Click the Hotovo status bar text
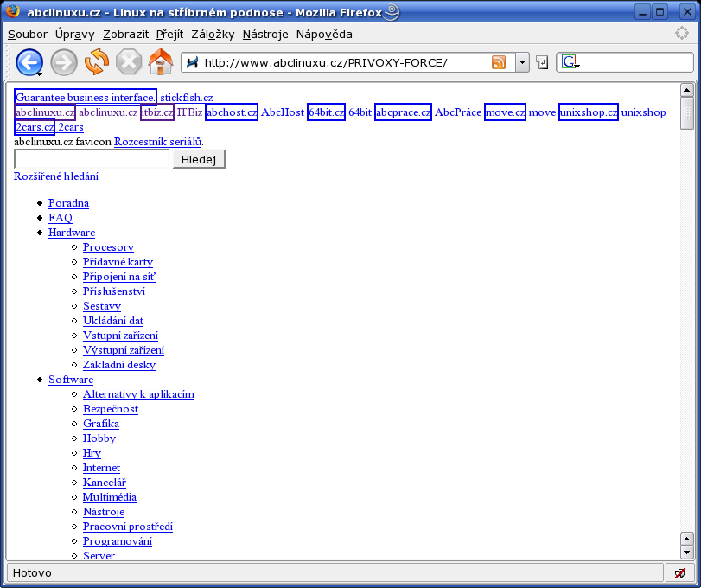 pyautogui.click(x=32, y=572)
